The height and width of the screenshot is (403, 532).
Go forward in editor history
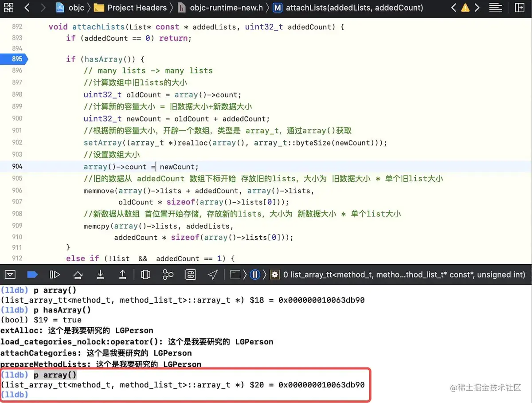pyautogui.click(x=43, y=8)
